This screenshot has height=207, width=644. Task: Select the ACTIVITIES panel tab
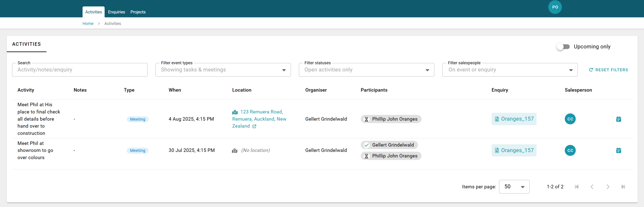click(27, 44)
